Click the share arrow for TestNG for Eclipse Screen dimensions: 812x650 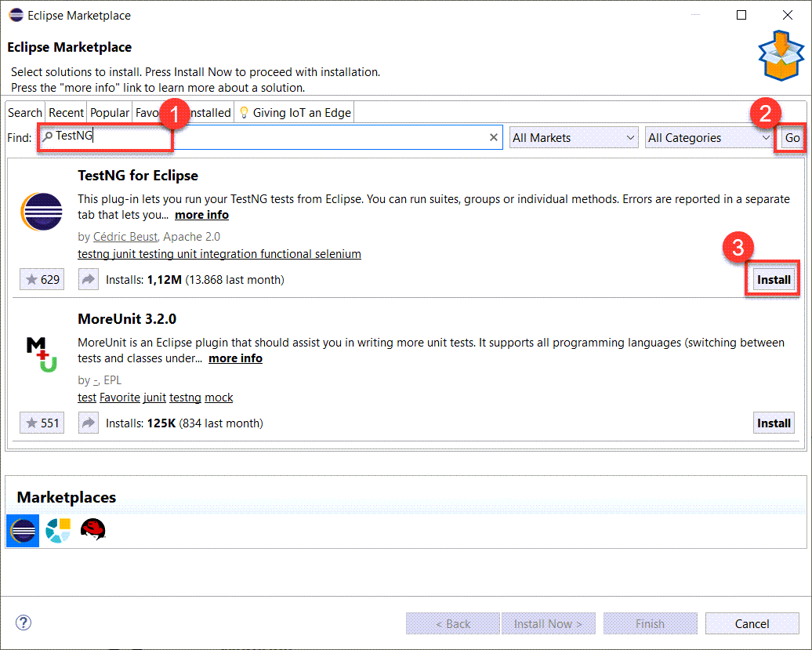89,280
